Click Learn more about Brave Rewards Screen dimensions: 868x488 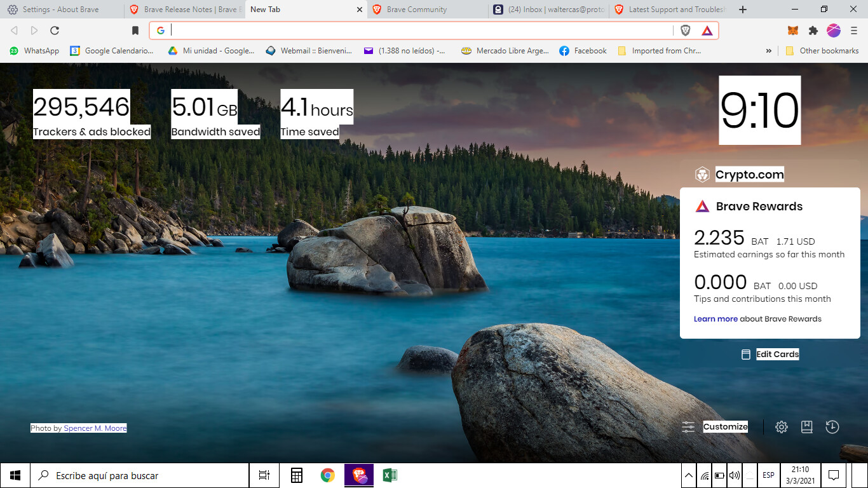pyautogui.click(x=716, y=318)
